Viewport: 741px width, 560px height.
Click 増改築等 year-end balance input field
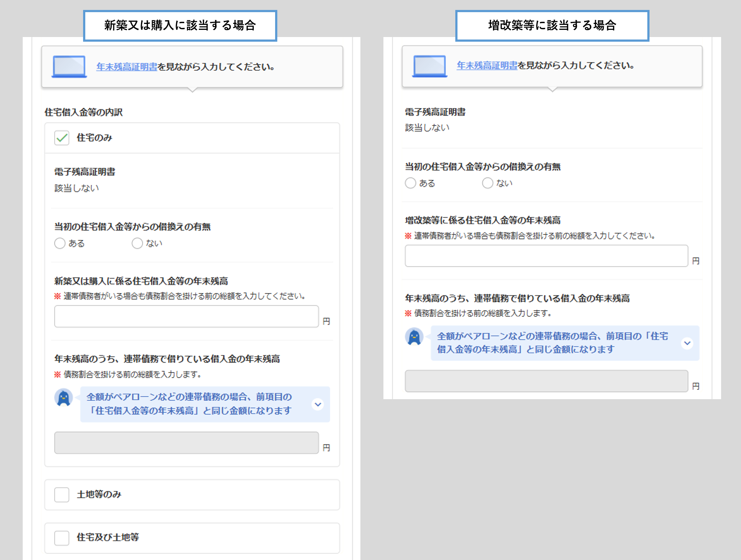tap(546, 256)
